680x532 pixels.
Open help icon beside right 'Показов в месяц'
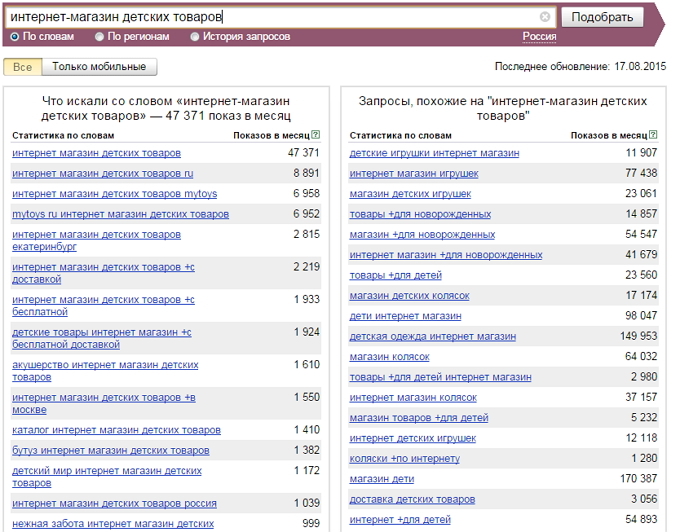point(653,135)
